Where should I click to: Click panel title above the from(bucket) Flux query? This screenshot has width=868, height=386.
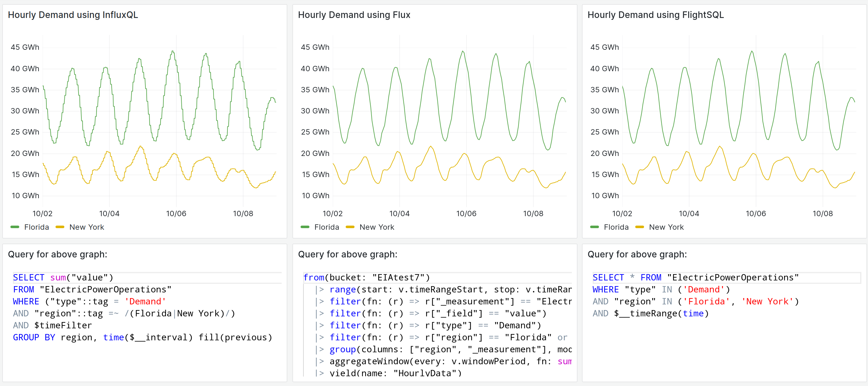347,254
